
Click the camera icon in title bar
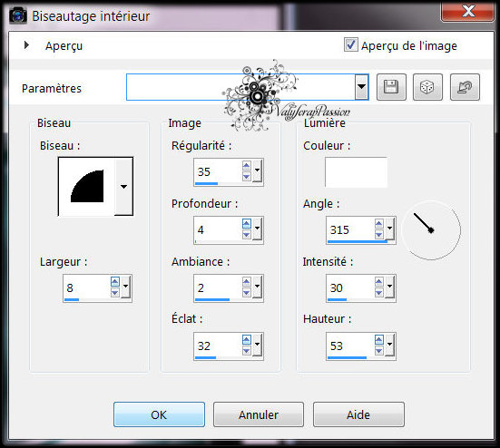pyautogui.click(x=18, y=15)
